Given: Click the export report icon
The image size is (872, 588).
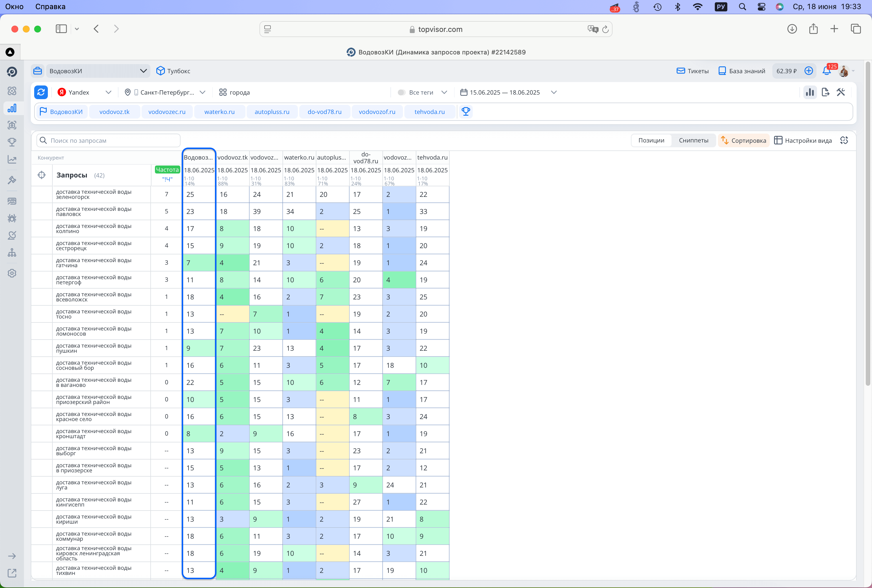Looking at the screenshot, I should pos(825,92).
